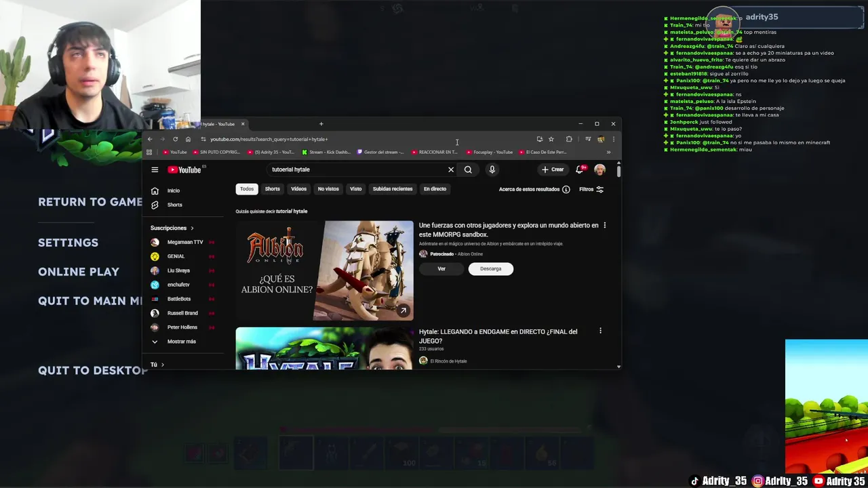Open the browser extensions puzzle icon
Viewport: 868px width, 488px height.
[x=569, y=139]
